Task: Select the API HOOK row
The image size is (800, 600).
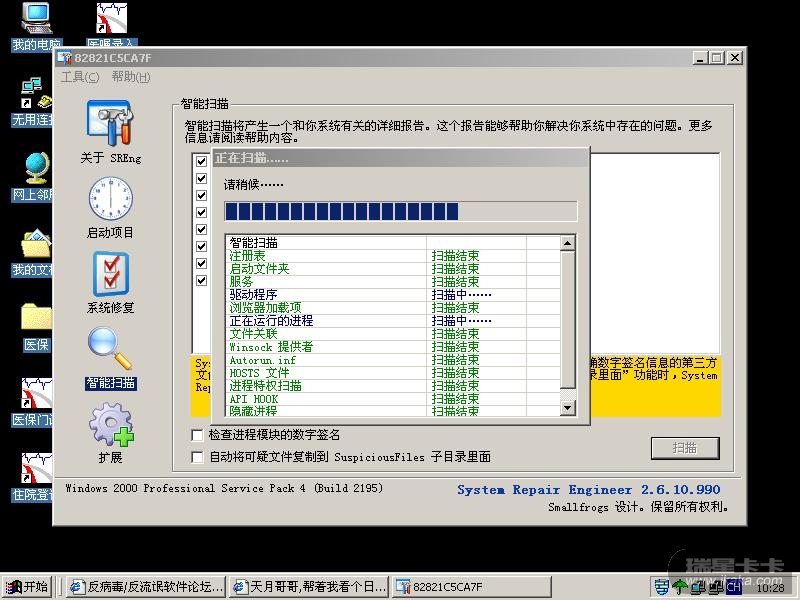Action: coord(393,399)
